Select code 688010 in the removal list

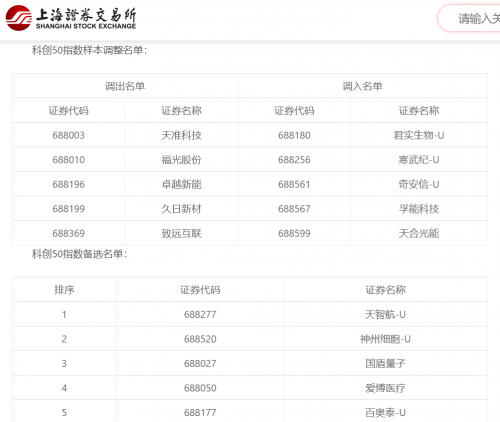pos(68,160)
